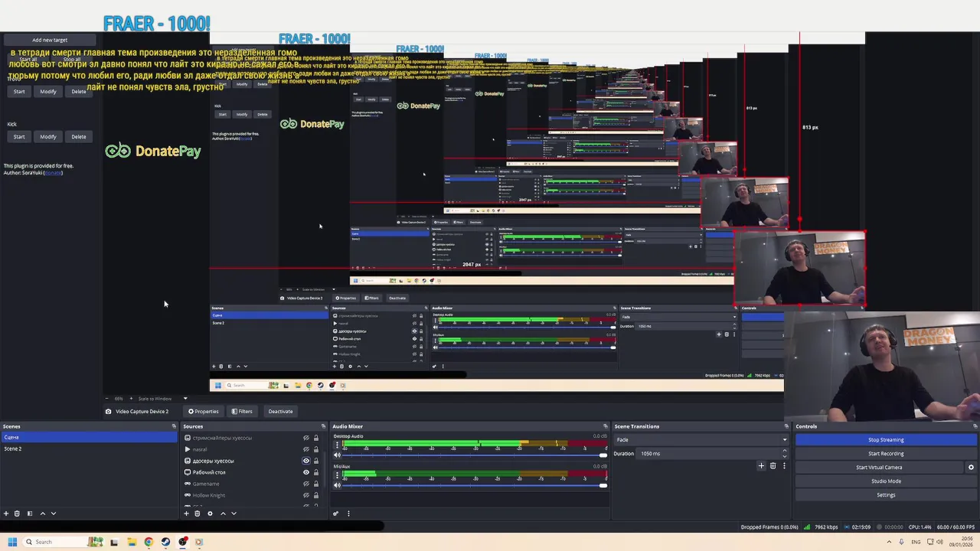This screenshot has height=551, width=980.
Task: Open Audio Mixer bottom menu dots
Action: [x=348, y=514]
